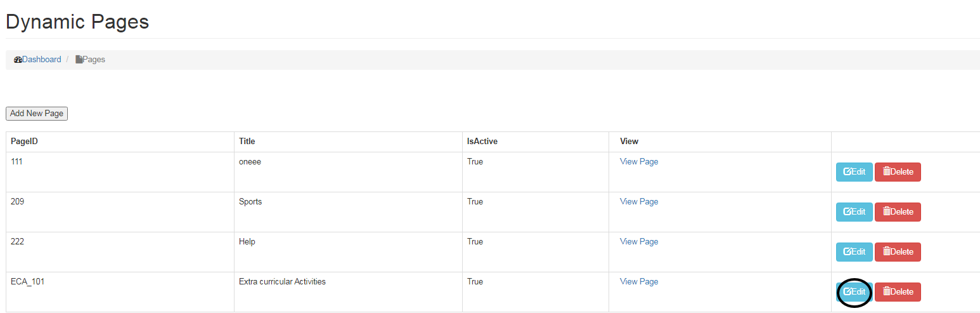Delete the Sports page

point(898,212)
